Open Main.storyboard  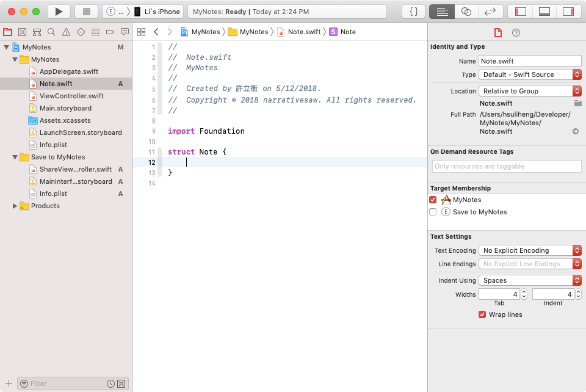pos(65,108)
